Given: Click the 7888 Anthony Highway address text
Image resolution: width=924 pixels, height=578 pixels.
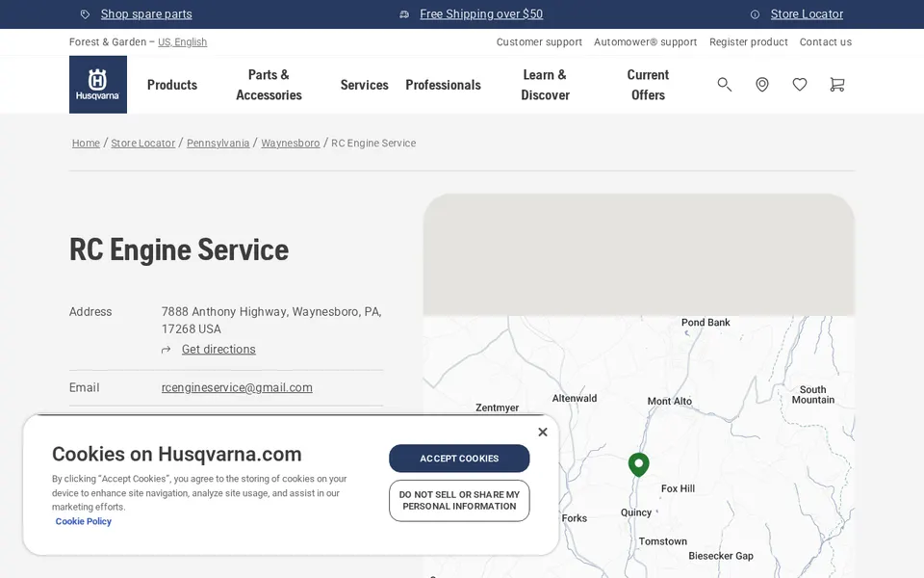Looking at the screenshot, I should pos(271,320).
